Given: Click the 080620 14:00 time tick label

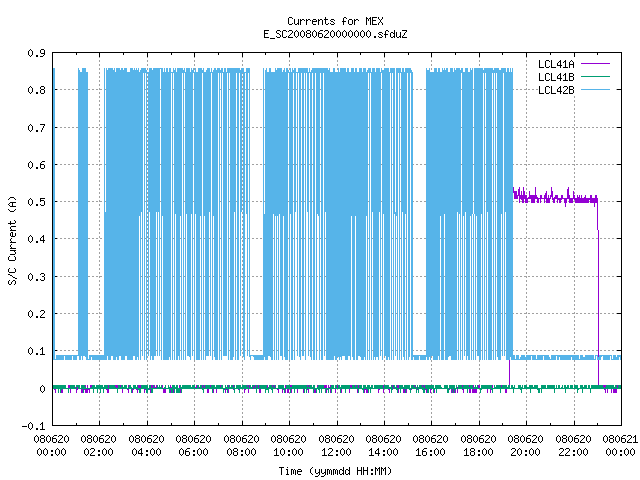Looking at the screenshot, I should [384, 446].
